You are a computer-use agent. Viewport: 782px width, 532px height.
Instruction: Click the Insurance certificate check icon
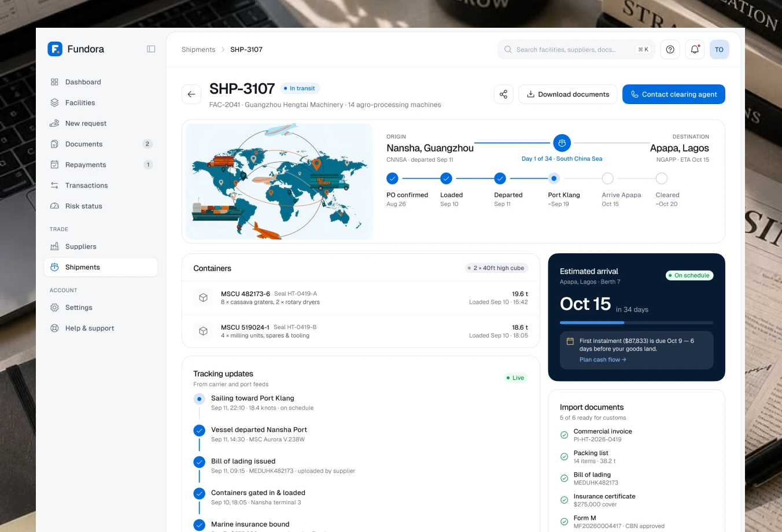click(x=564, y=500)
